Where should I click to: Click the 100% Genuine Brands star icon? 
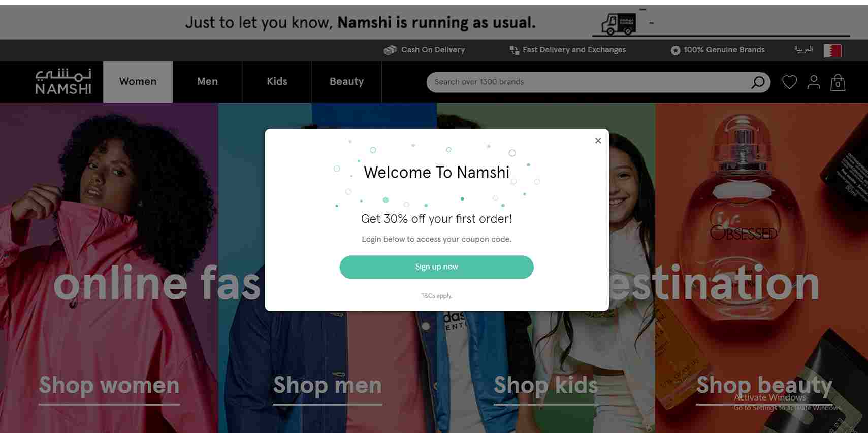pos(675,50)
